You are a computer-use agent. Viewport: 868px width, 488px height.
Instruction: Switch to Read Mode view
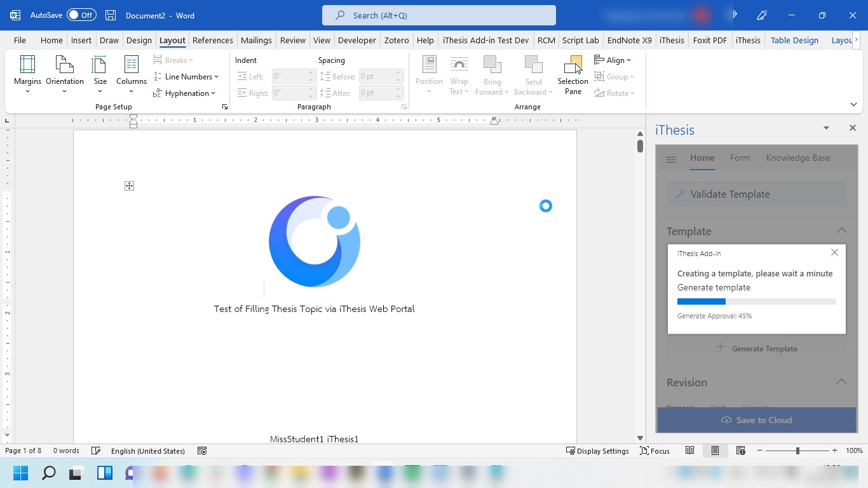[689, 451]
